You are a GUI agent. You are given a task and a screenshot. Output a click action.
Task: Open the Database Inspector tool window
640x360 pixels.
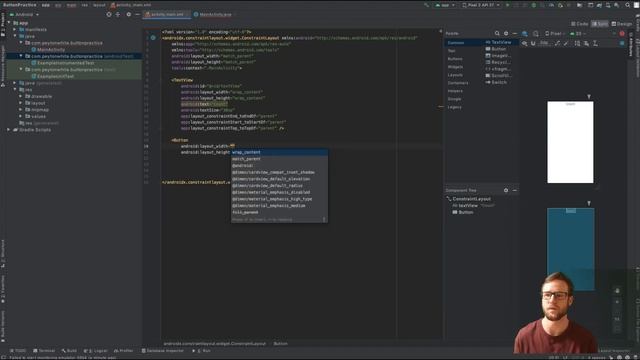(162, 351)
